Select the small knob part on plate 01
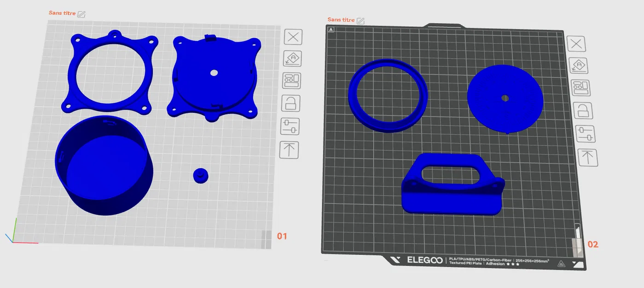The image size is (644, 288). pyautogui.click(x=200, y=175)
